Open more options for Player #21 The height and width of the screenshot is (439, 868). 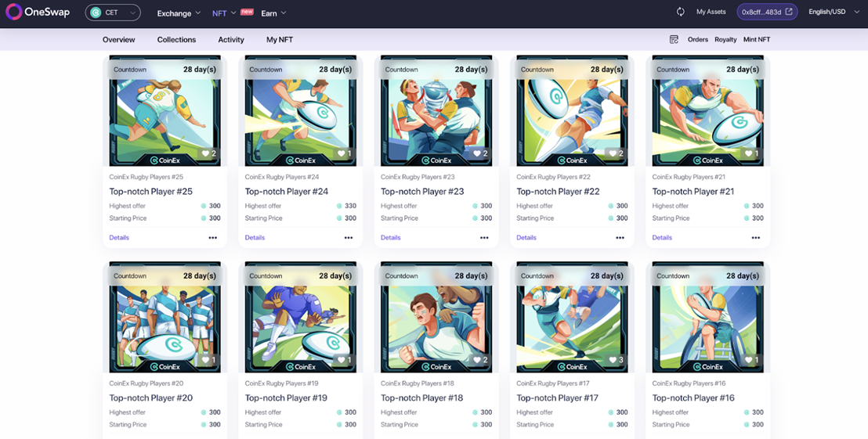(756, 238)
